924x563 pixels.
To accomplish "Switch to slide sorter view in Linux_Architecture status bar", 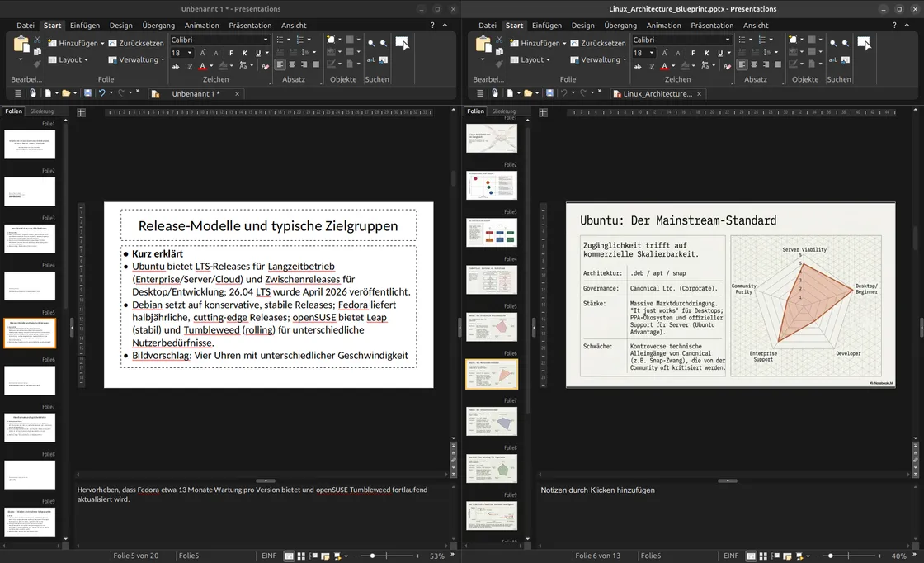I will (x=763, y=556).
